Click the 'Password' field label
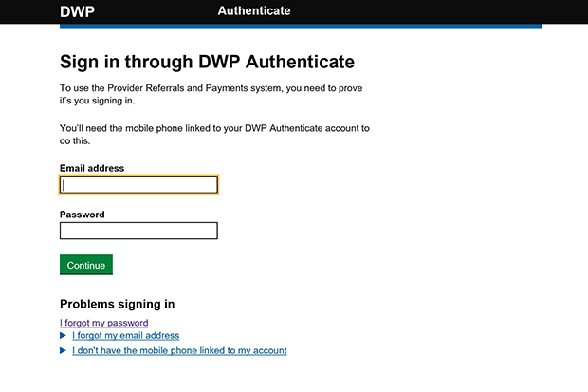This screenshot has height=392, width=588. click(x=83, y=215)
